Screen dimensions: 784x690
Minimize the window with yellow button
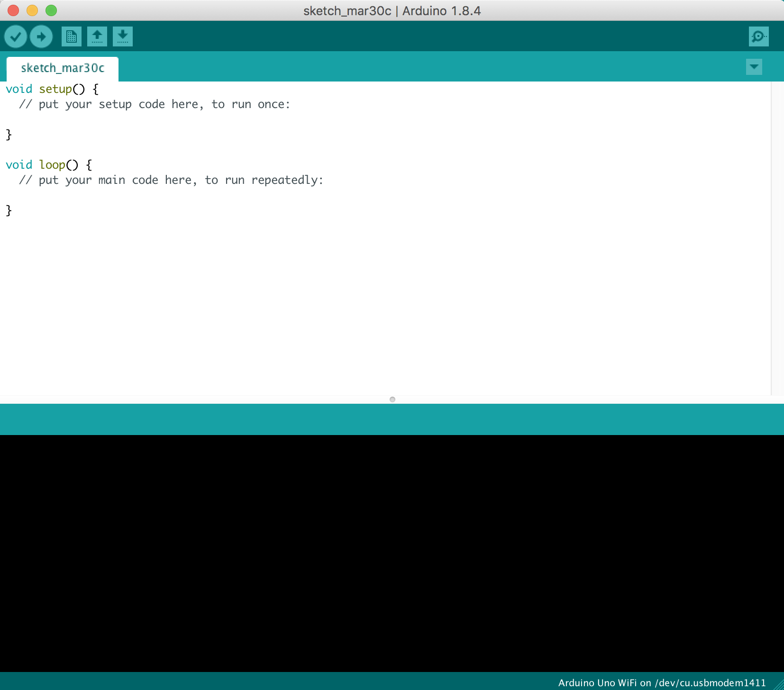[32, 10]
